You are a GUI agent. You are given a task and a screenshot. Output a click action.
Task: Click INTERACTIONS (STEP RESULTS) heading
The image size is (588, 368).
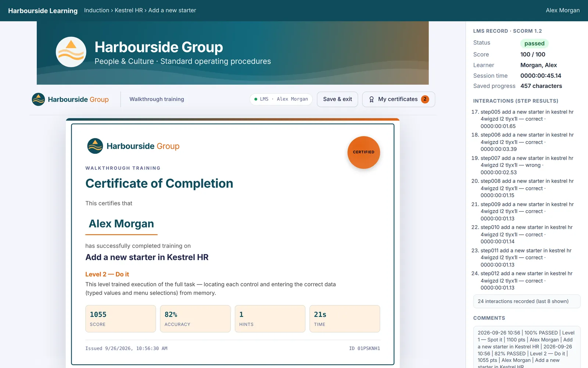click(516, 101)
